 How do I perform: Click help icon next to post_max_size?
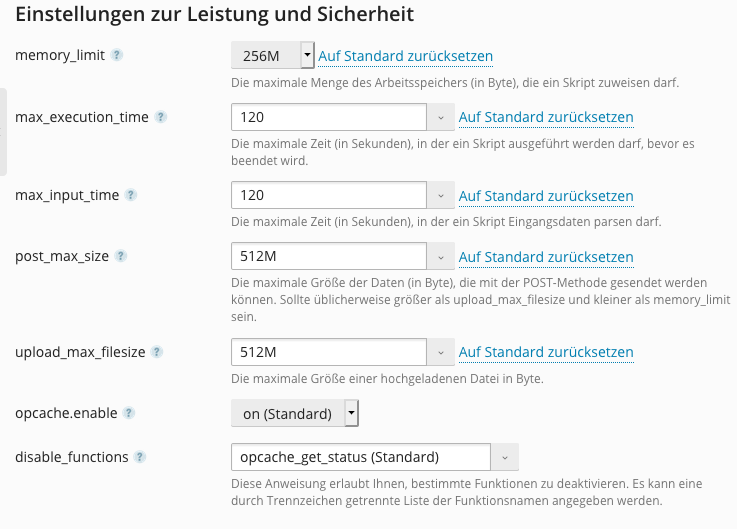click(121, 256)
